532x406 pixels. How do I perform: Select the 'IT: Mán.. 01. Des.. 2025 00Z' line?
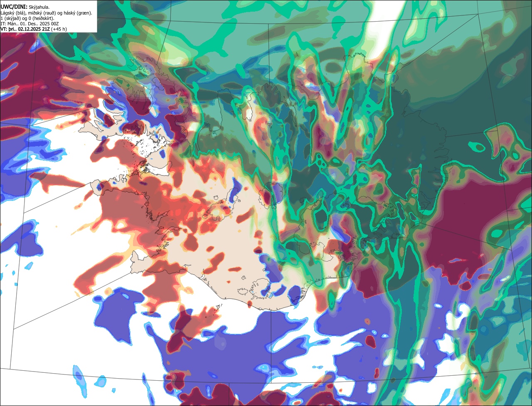click(x=30, y=24)
